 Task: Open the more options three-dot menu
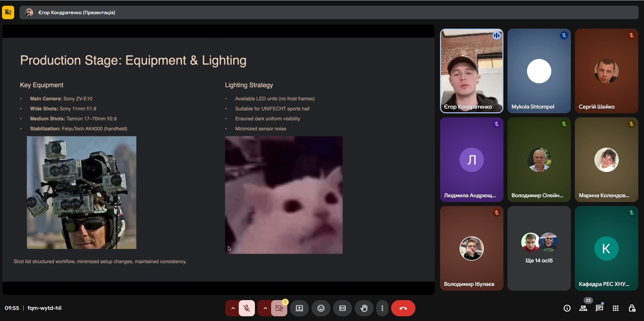[x=382, y=308]
